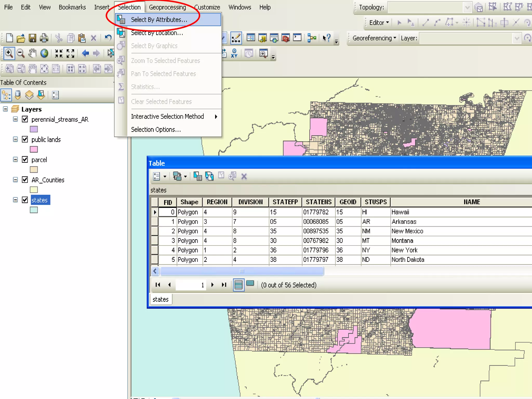
Task: Click the Undo arrow icon
Action: coord(108,38)
